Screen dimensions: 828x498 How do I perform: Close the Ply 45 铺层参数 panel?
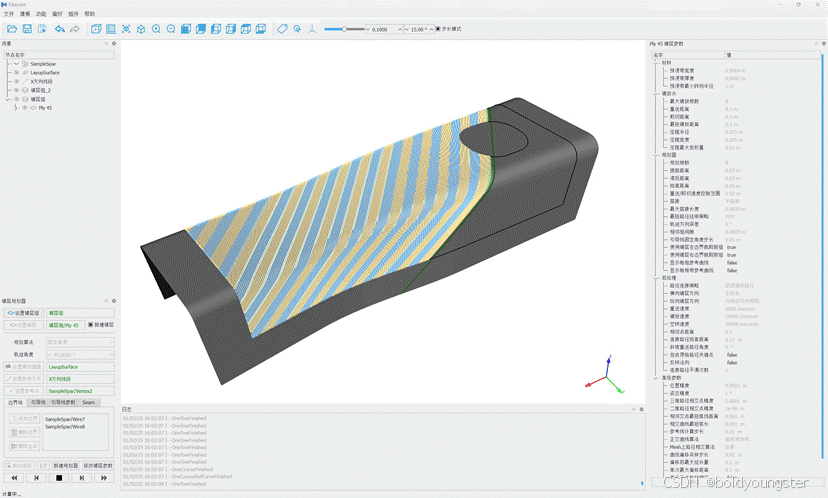tap(823, 44)
